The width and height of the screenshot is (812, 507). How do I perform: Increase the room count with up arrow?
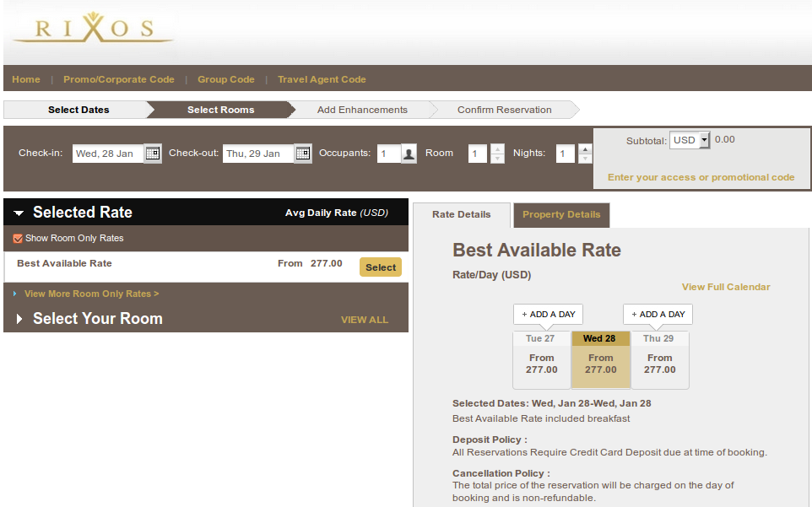(x=497, y=148)
